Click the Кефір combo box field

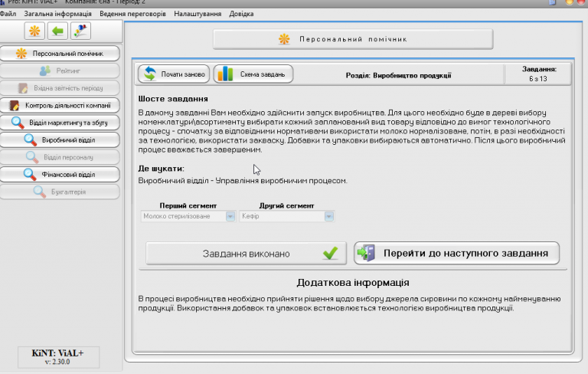(x=286, y=216)
